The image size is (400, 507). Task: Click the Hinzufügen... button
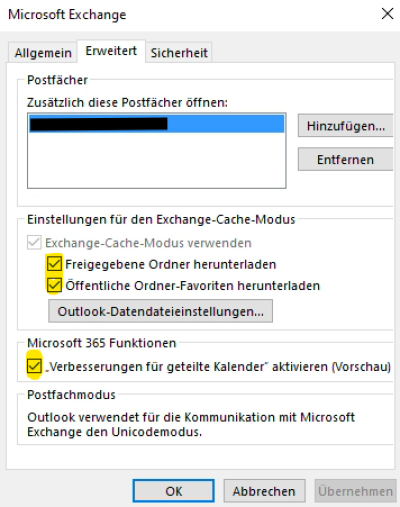[x=346, y=126]
